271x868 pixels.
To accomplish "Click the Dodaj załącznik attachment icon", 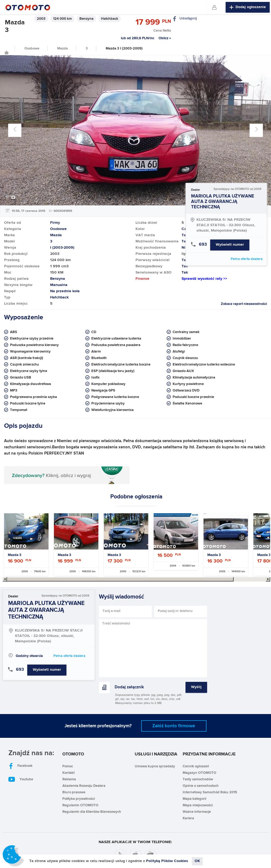I will [104, 687].
